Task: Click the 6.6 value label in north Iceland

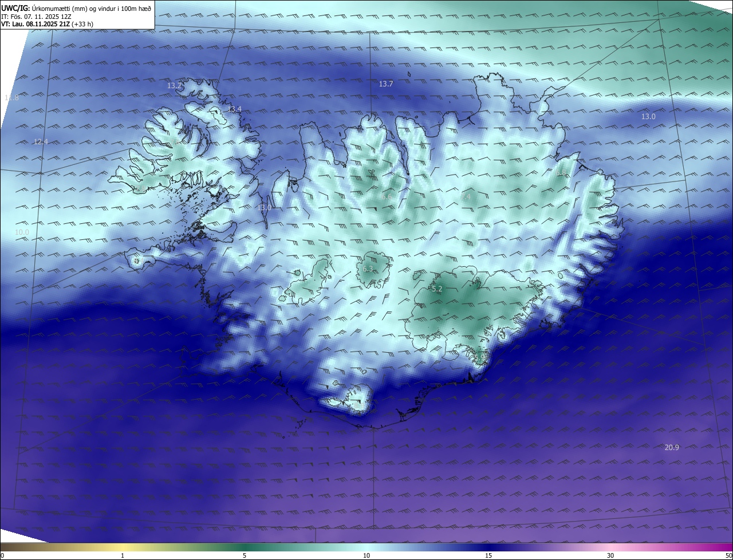Action: pyautogui.click(x=387, y=197)
